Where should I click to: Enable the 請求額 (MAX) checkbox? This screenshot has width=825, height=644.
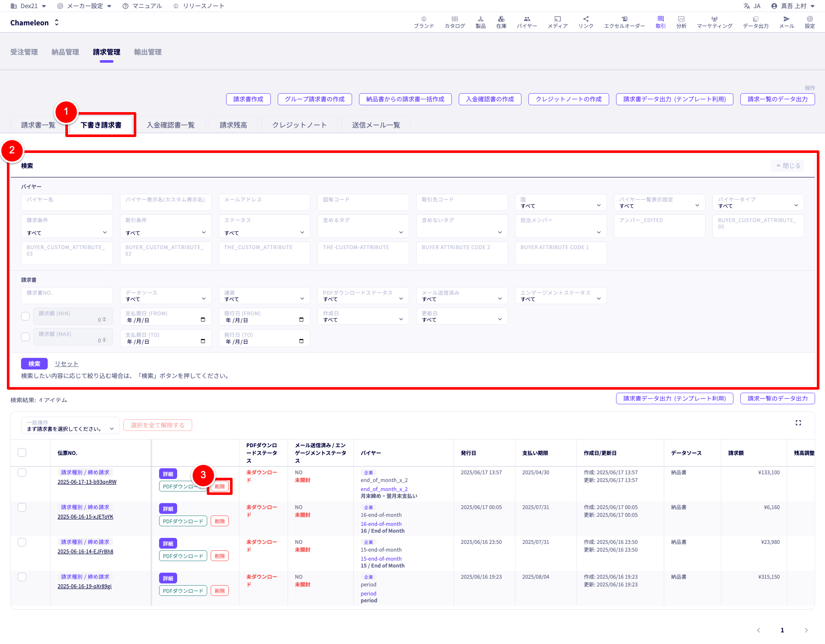pyautogui.click(x=25, y=337)
